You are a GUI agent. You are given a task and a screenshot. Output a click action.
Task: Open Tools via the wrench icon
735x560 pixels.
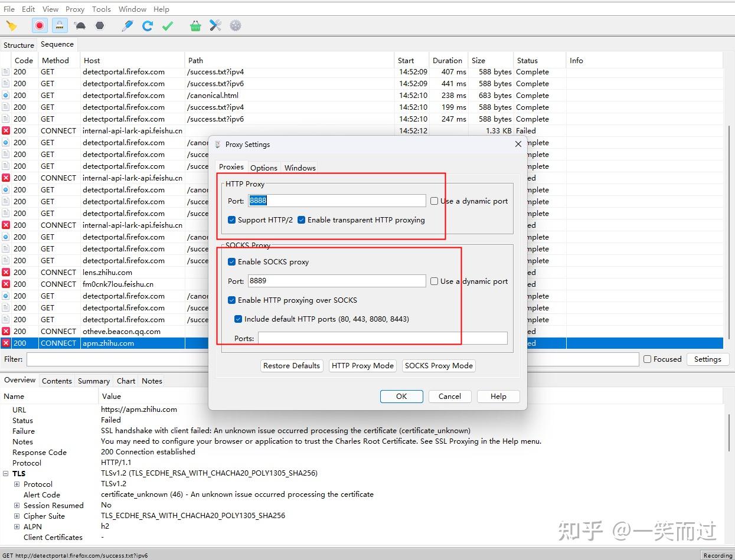click(215, 26)
